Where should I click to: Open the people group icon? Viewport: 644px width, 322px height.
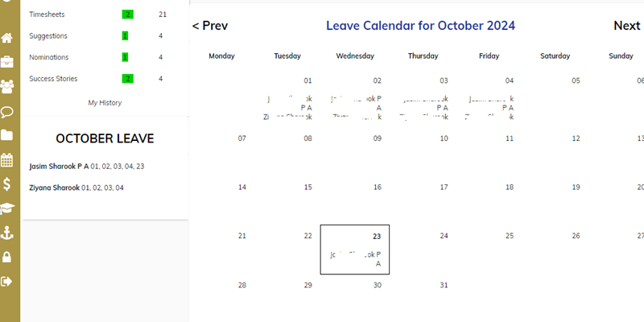point(6,86)
